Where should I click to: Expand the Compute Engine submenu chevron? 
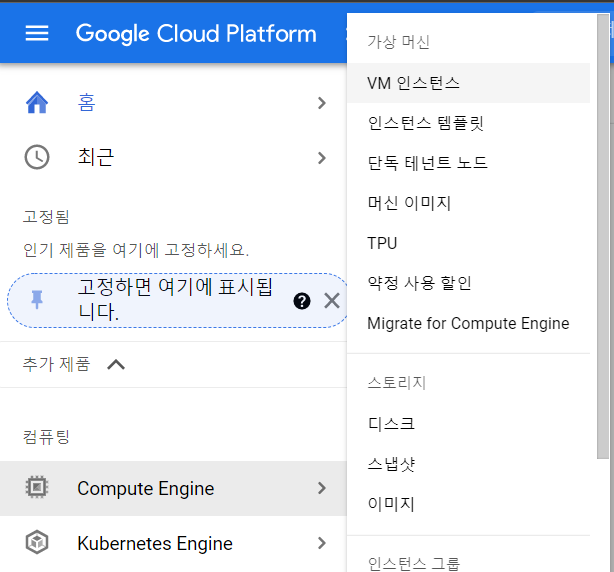tap(321, 488)
